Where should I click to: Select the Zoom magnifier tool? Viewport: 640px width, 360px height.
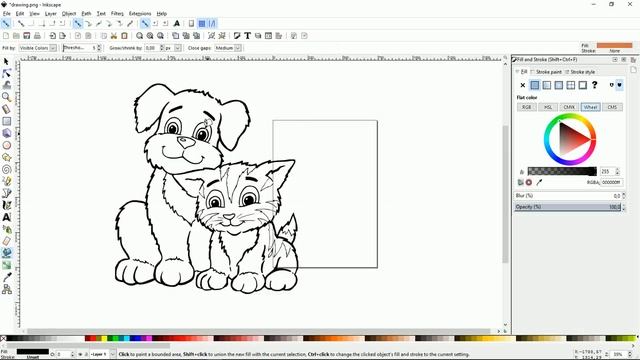click(6, 97)
